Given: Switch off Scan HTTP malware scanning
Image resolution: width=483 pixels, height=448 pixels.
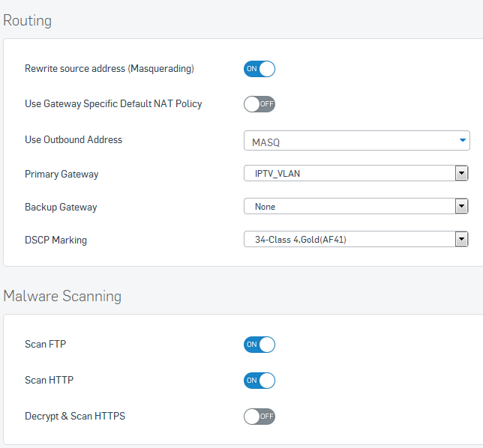Looking at the screenshot, I should tap(259, 381).
